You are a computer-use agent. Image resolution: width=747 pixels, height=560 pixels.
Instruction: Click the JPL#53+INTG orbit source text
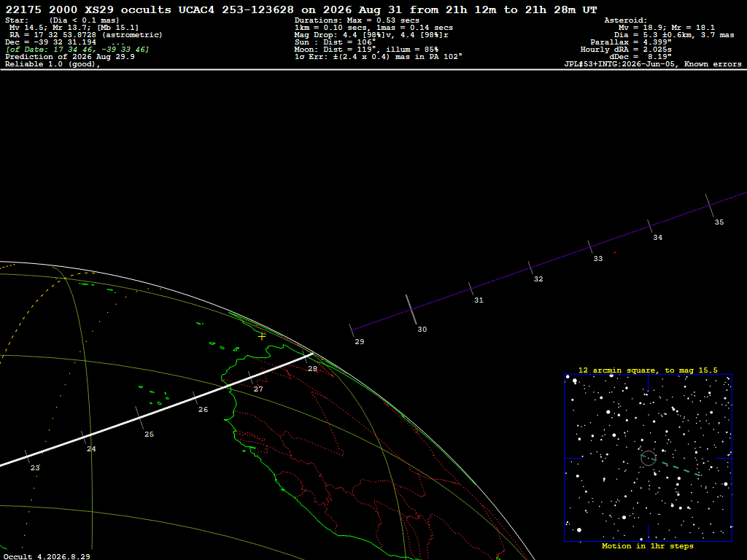point(653,64)
